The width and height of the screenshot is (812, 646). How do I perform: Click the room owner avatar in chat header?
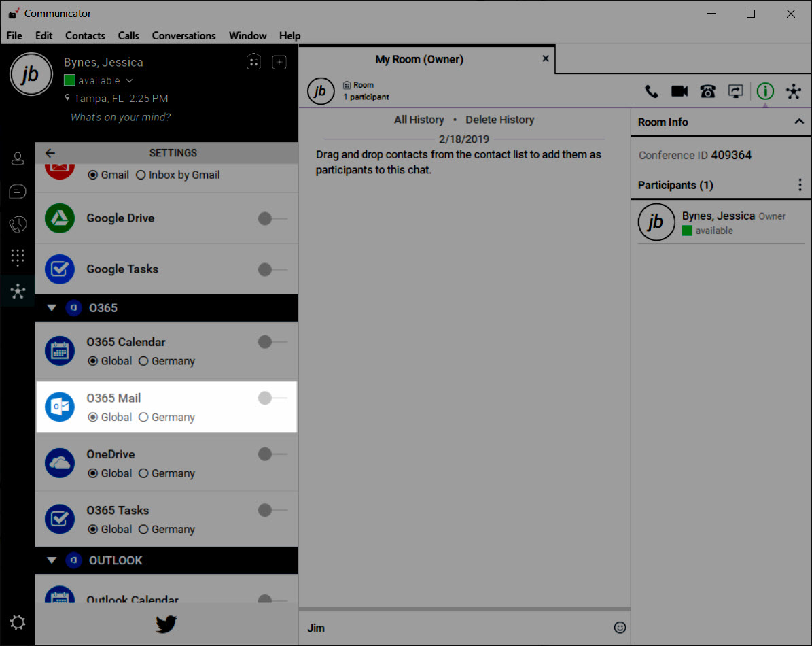[321, 91]
